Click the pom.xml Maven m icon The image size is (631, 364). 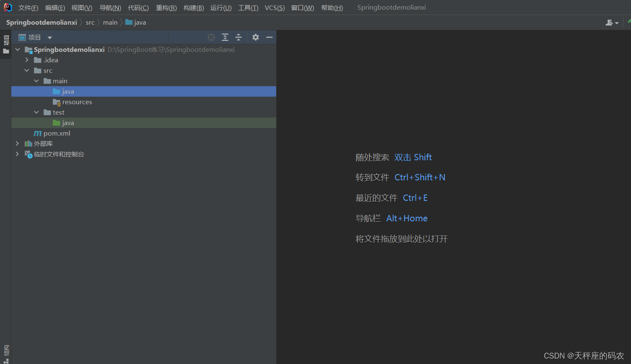[38, 133]
